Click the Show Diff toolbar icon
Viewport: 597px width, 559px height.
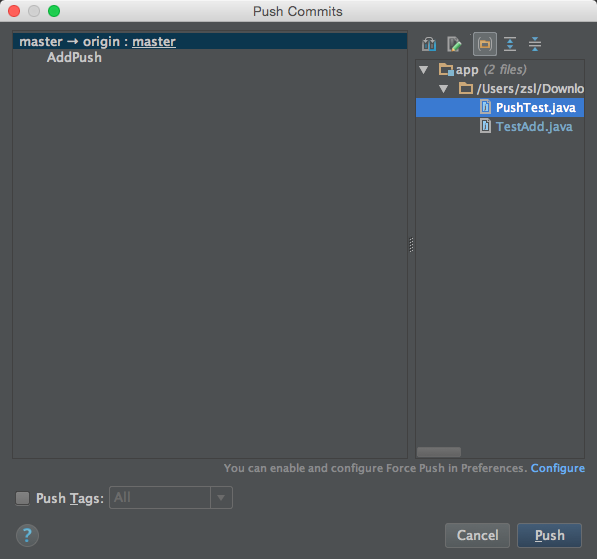tap(429, 44)
